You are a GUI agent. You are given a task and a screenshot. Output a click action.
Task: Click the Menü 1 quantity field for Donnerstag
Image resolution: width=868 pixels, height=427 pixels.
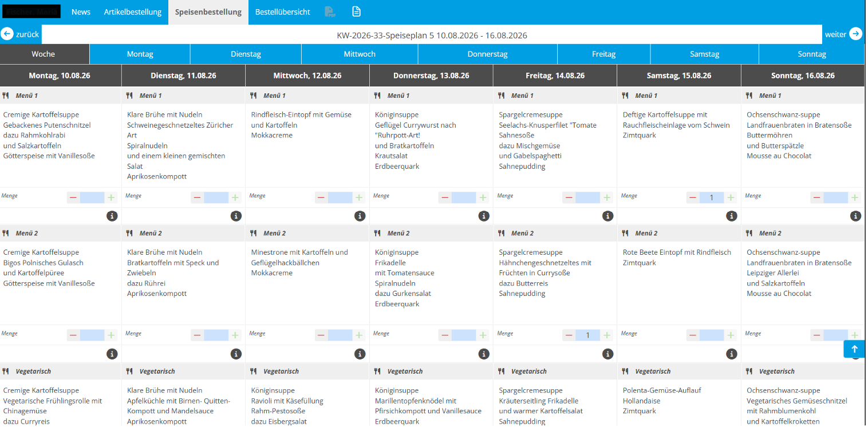tap(464, 197)
